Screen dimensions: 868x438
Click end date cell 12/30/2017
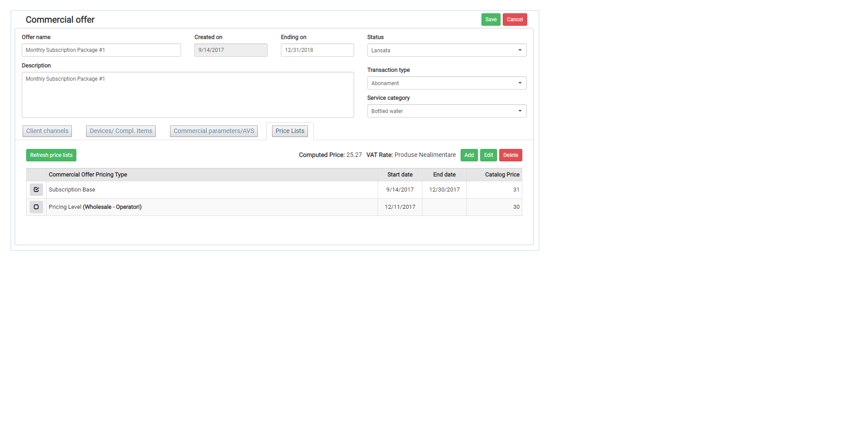click(444, 190)
